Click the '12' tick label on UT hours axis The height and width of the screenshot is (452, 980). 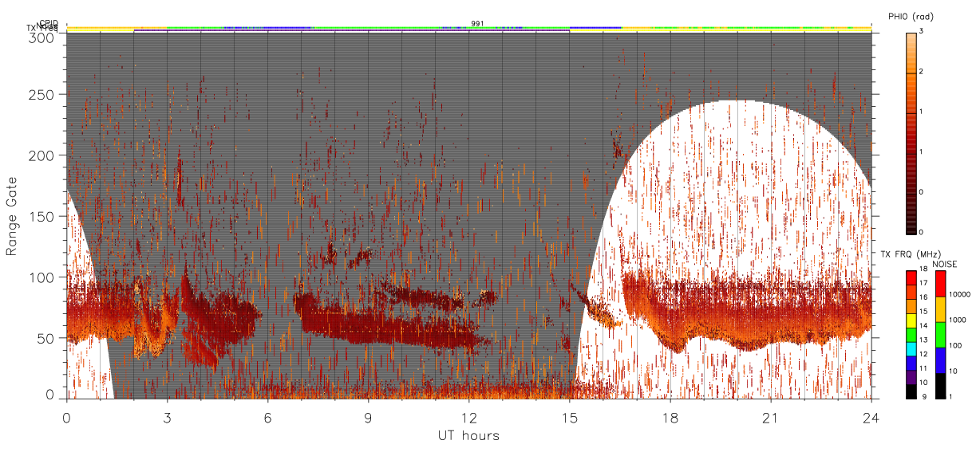(x=469, y=418)
